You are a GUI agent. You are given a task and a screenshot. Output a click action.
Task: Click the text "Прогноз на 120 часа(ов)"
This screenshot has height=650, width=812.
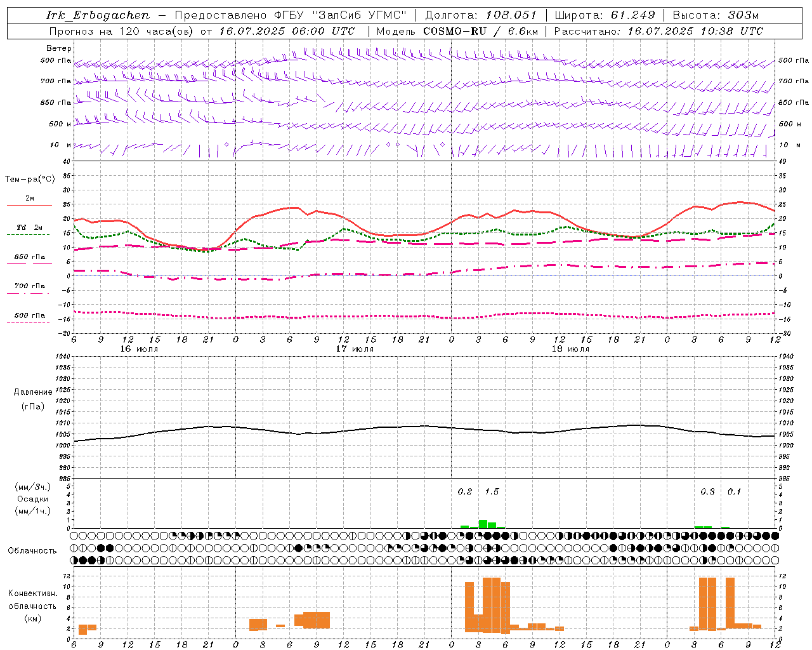click(122, 31)
